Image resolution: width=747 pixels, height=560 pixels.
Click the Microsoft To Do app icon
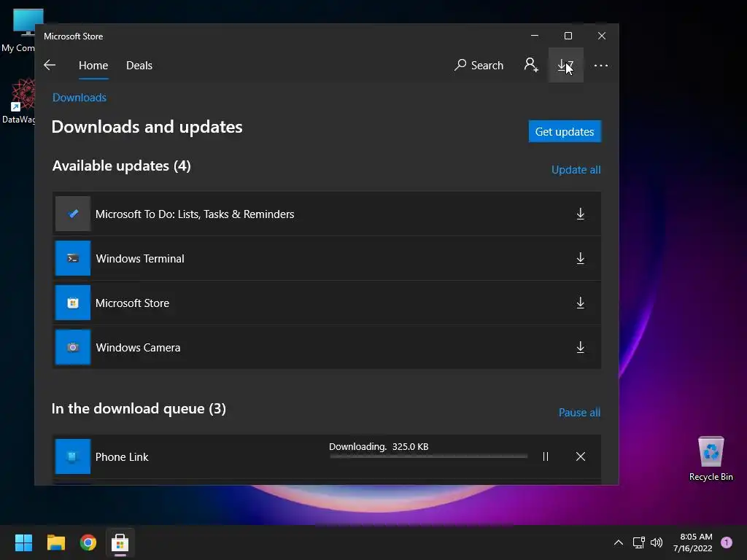coord(73,214)
